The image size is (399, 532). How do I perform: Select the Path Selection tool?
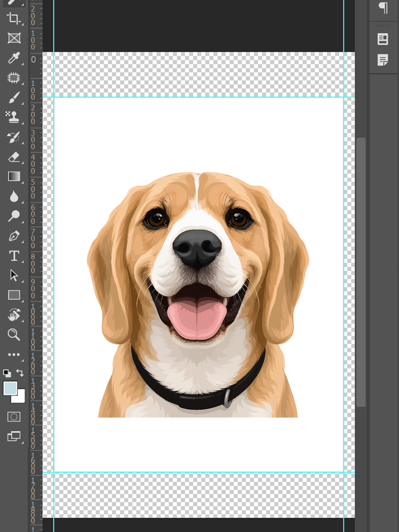click(14, 275)
